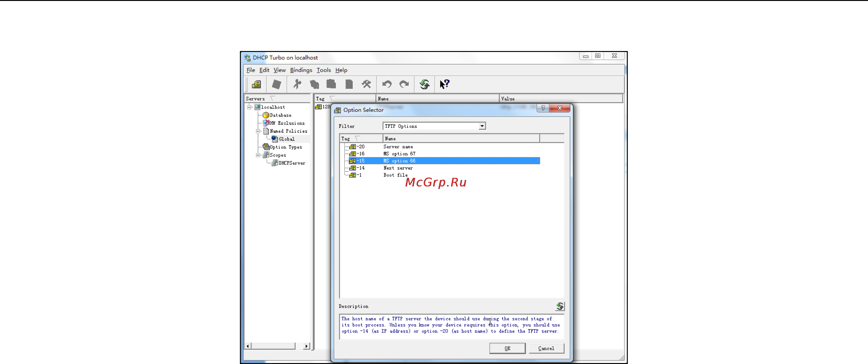
Task: Select the Global named policy
Action: 286,139
